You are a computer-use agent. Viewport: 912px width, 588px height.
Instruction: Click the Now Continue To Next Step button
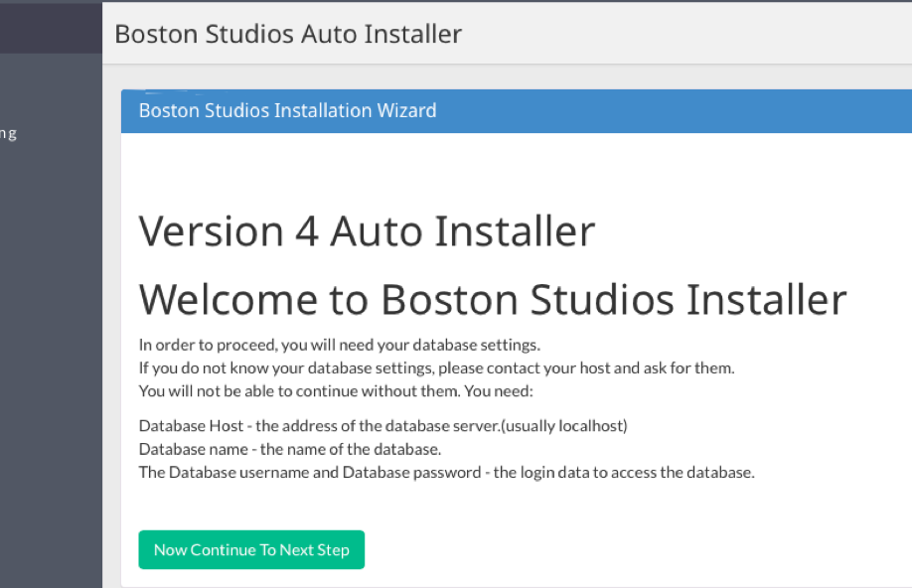point(251,550)
